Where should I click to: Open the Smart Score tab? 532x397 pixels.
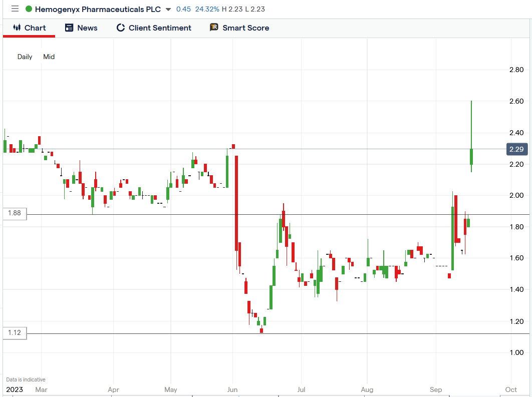tap(239, 28)
